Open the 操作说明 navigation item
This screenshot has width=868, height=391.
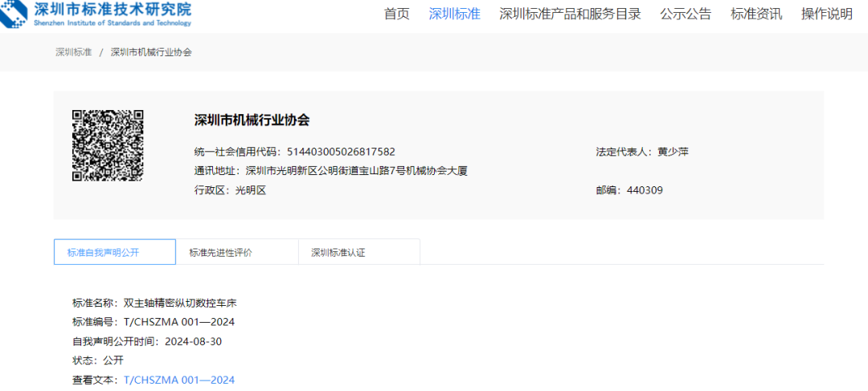[x=827, y=14]
